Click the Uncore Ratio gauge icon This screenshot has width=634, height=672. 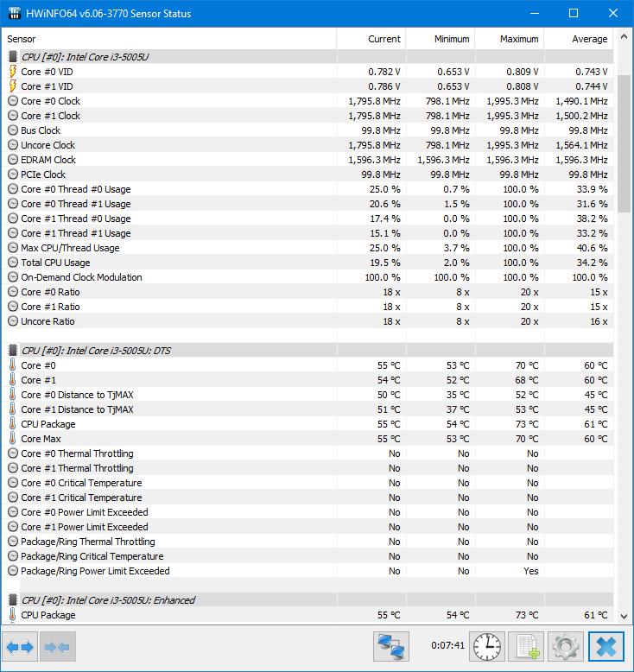point(13,321)
